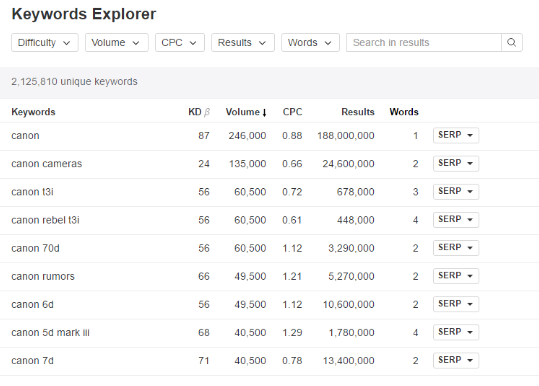Expand the Words filter dropdown
Image resolution: width=539 pixels, height=386 pixels.
[x=310, y=43]
